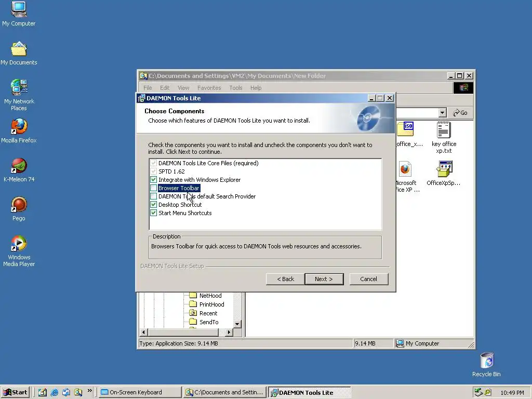Click the Explorer window title bar icon

click(143, 76)
